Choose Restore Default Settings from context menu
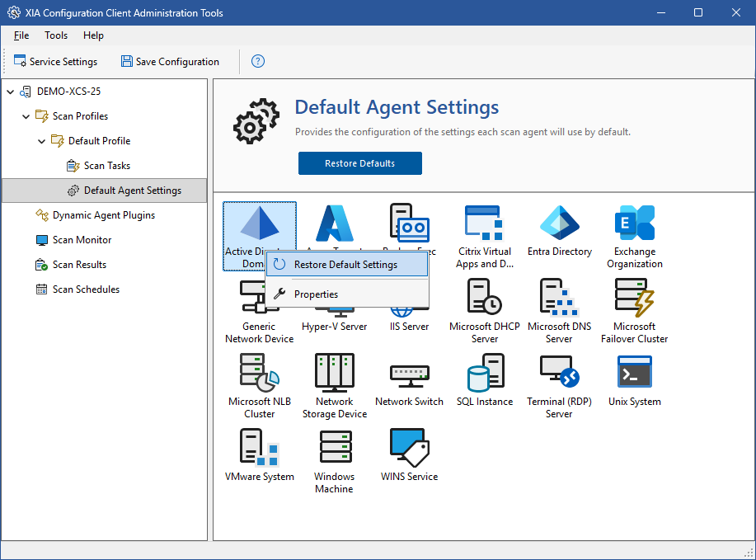 tap(345, 265)
